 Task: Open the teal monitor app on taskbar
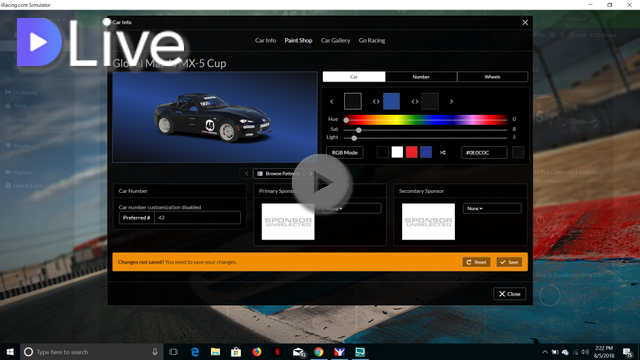[x=360, y=352]
